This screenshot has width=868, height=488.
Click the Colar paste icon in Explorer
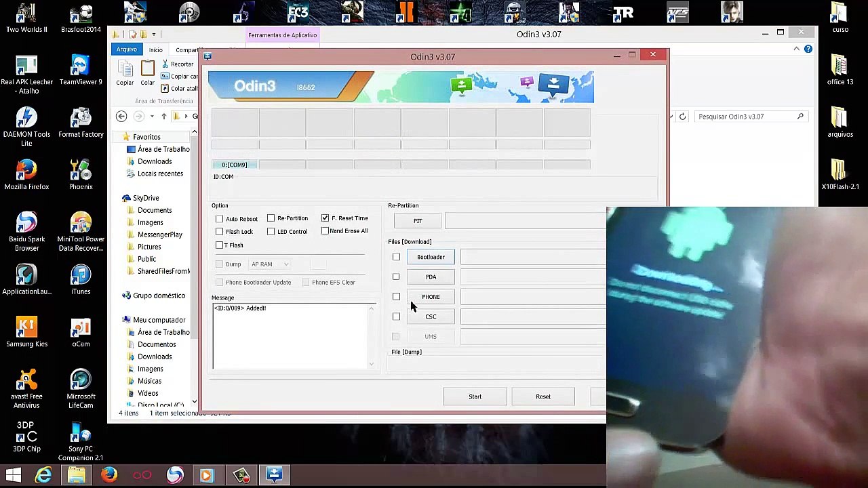pyautogui.click(x=147, y=73)
